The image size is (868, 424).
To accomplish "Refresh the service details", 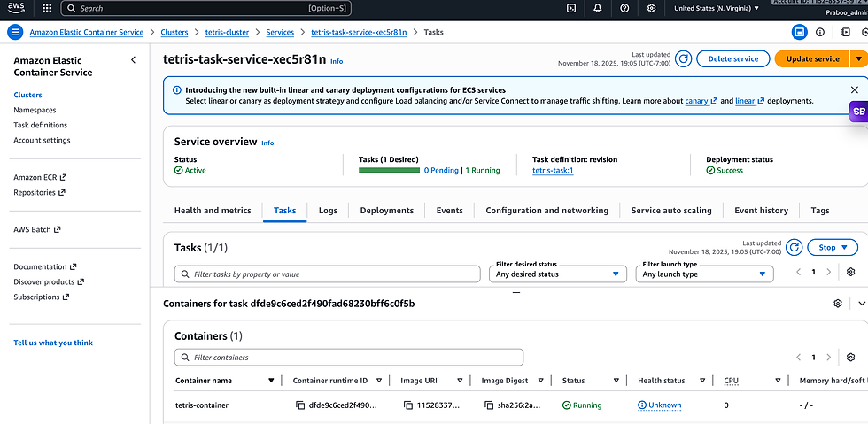I will pos(683,59).
